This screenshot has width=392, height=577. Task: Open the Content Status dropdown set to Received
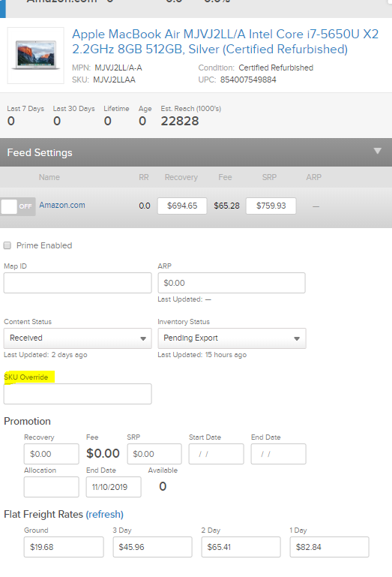(78, 338)
